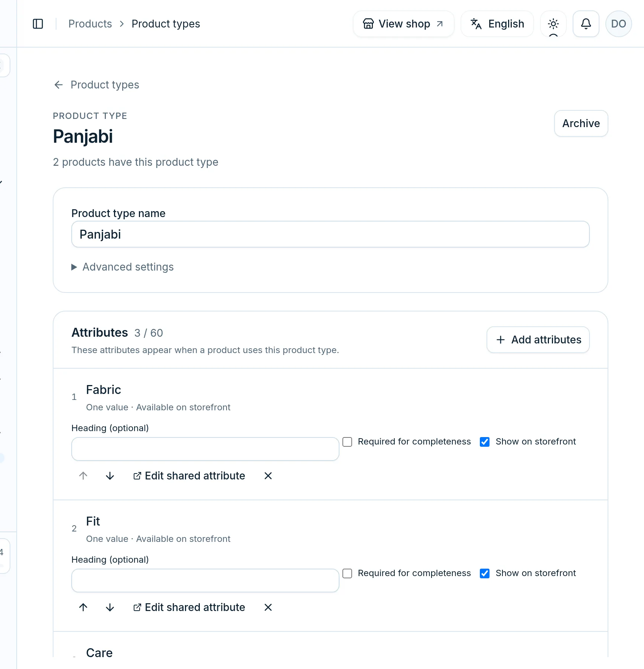Uncheck Show on storefront for Fit
This screenshot has height=669, width=644.
pos(485,573)
